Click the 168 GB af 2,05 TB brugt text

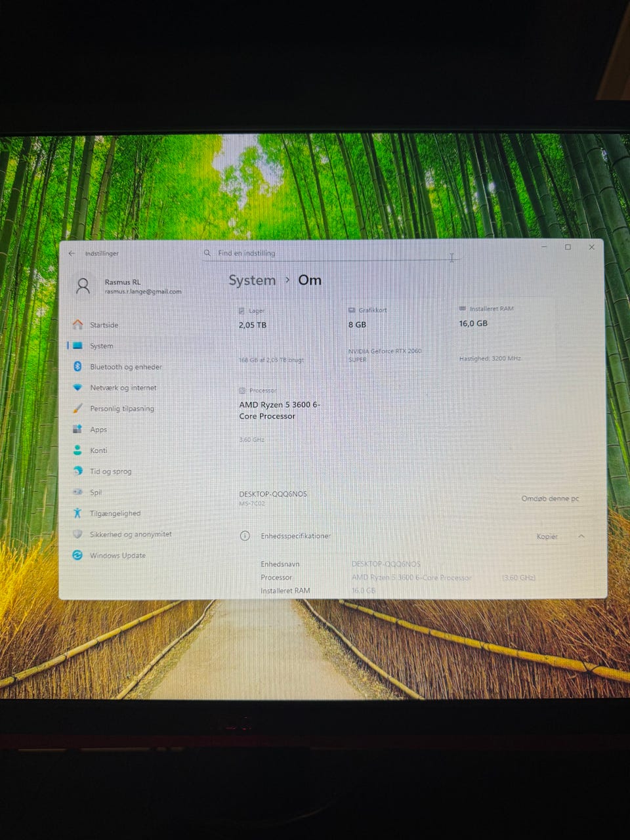[x=271, y=360]
